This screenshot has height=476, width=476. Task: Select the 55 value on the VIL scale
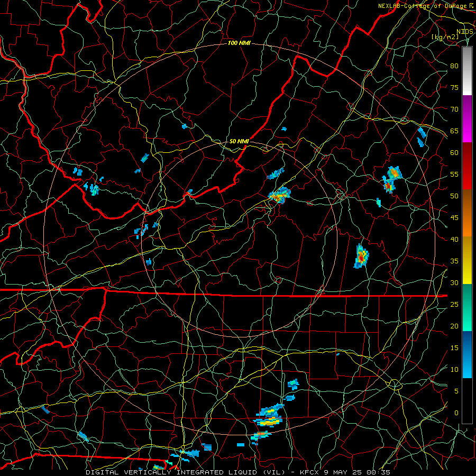coord(454,174)
